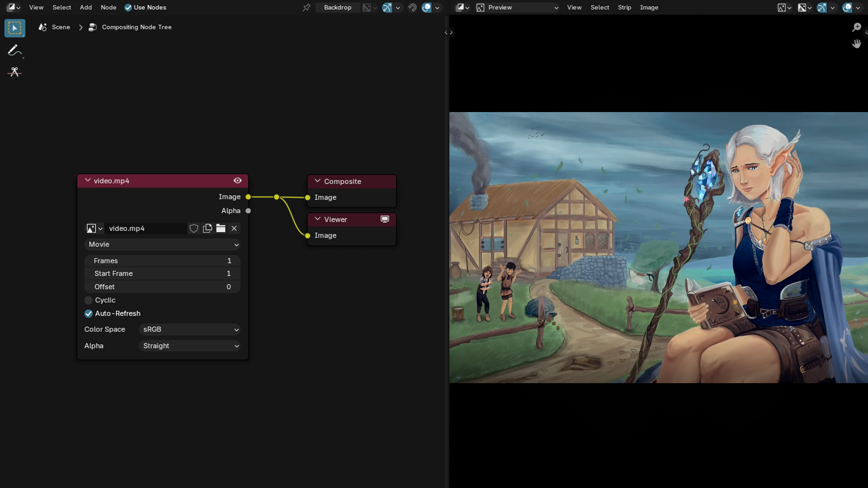This screenshot has width=868, height=488.
Task: Open node editor Node menu
Action: pos(108,7)
